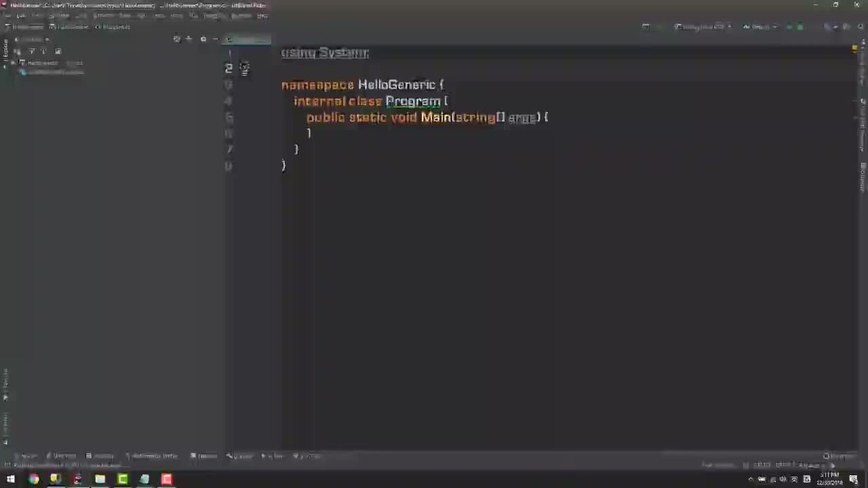
Task: Click the Program.cs breadcrumb in navigation bar
Action: pyautogui.click(x=113, y=27)
